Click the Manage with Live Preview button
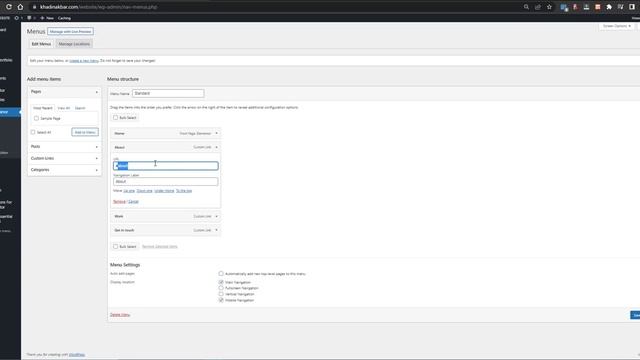Viewport: 640px width, 360px height. pos(70,31)
